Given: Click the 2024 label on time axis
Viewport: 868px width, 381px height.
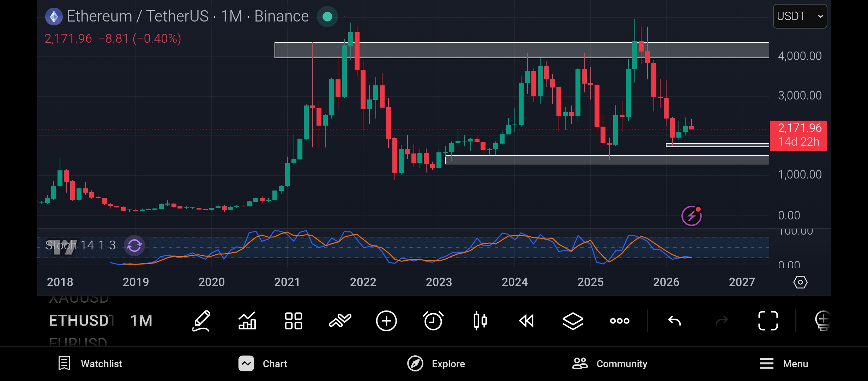Looking at the screenshot, I should point(515,282).
